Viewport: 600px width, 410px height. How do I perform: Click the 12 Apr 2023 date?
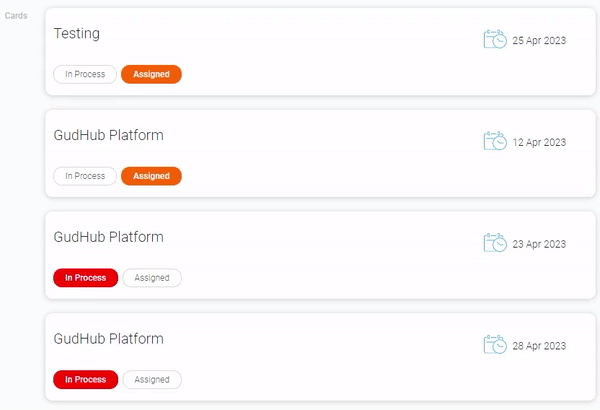539,142
